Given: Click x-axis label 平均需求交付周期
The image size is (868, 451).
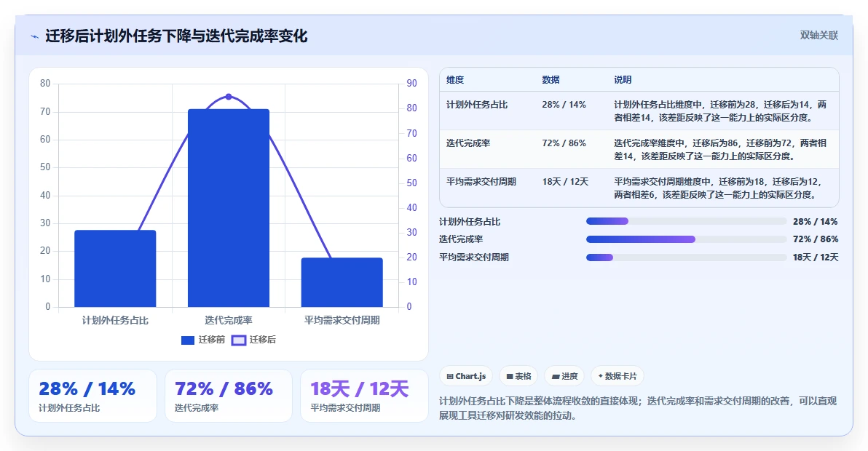Looking at the screenshot, I should 342,321.
